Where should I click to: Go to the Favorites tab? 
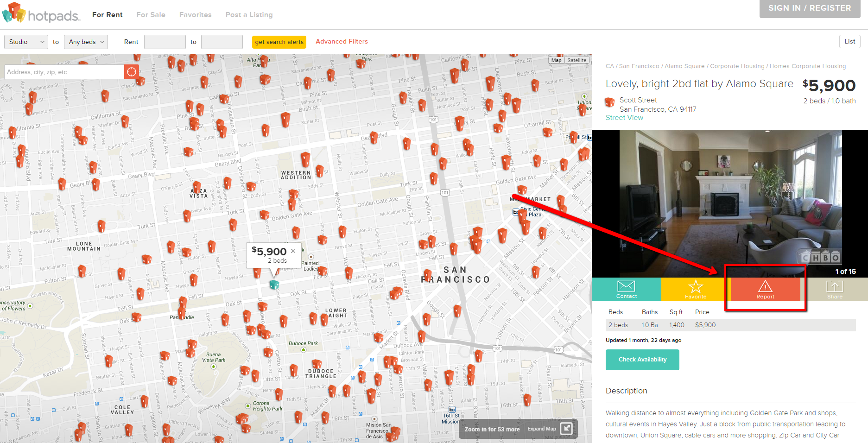(x=195, y=15)
